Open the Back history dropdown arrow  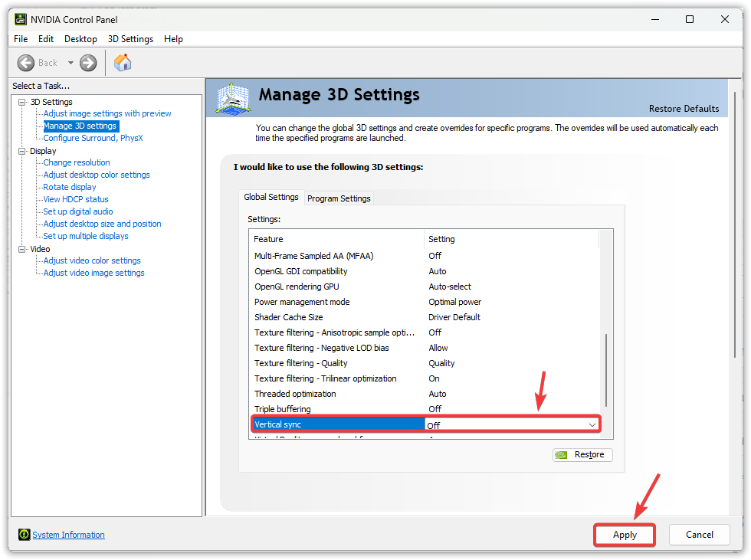pos(71,63)
